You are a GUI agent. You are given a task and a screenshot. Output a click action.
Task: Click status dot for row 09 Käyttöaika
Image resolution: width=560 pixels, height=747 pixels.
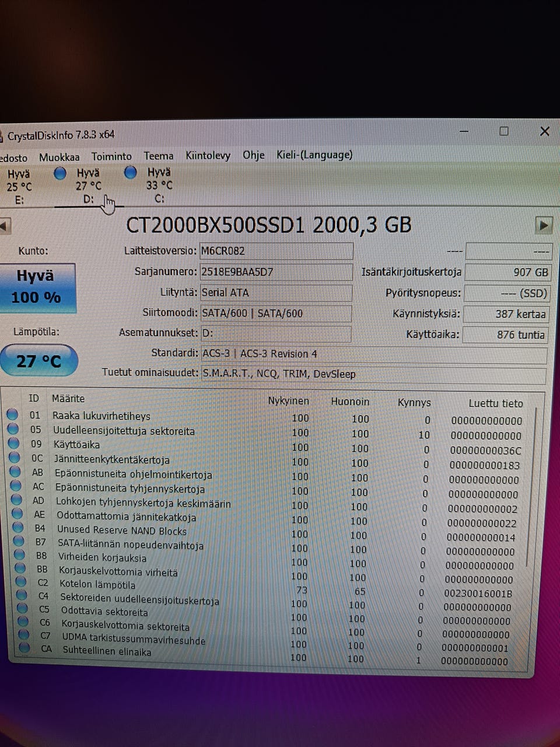[x=14, y=444]
